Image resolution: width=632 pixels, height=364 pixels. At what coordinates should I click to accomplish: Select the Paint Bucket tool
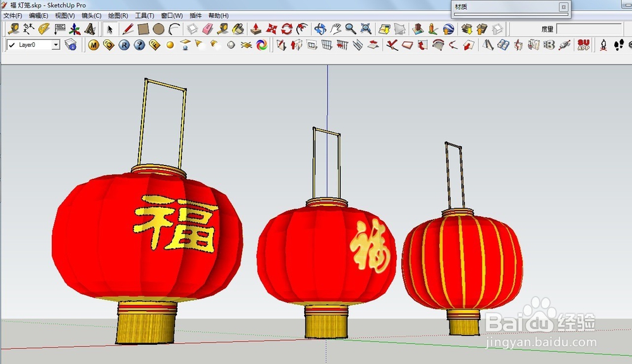tap(238, 29)
